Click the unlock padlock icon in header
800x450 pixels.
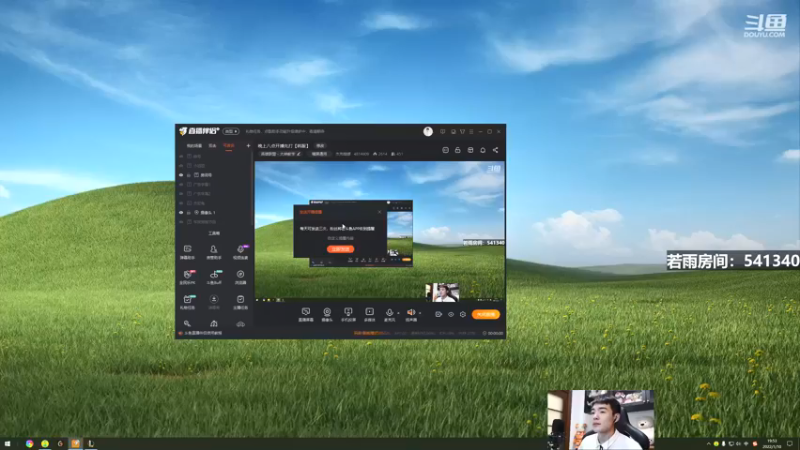point(458,150)
